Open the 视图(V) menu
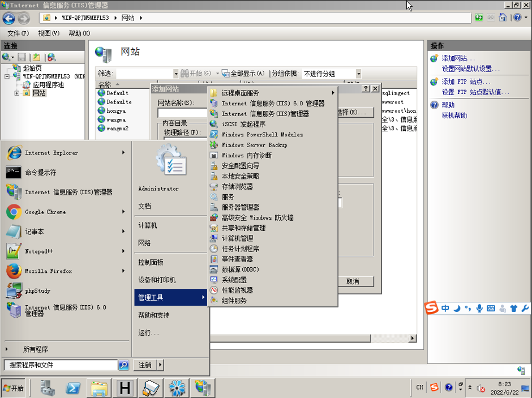This screenshot has height=398, width=532. point(49,33)
